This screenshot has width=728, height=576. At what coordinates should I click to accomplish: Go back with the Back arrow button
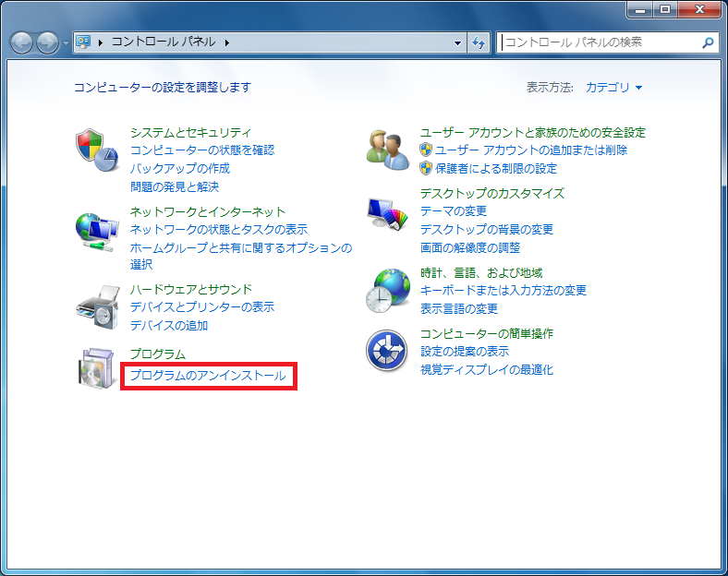(x=22, y=42)
